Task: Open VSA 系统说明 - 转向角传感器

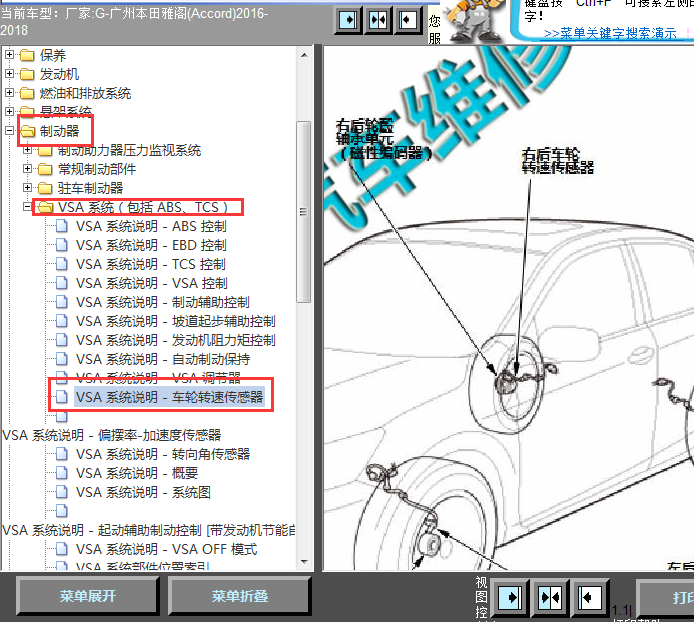Action: click(162, 454)
